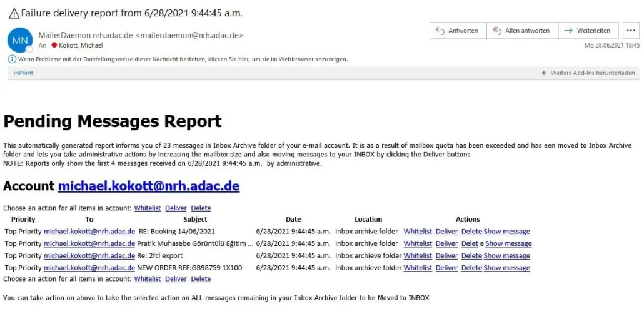This screenshot has width=644, height=316.
Task: Click the Priority column header
Action: pos(23,219)
